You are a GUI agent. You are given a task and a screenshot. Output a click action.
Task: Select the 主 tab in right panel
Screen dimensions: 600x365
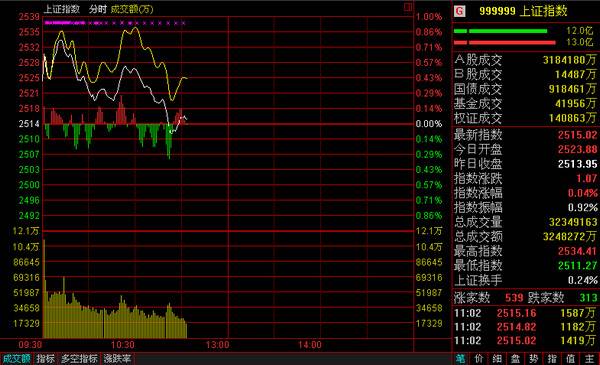[x=589, y=359]
